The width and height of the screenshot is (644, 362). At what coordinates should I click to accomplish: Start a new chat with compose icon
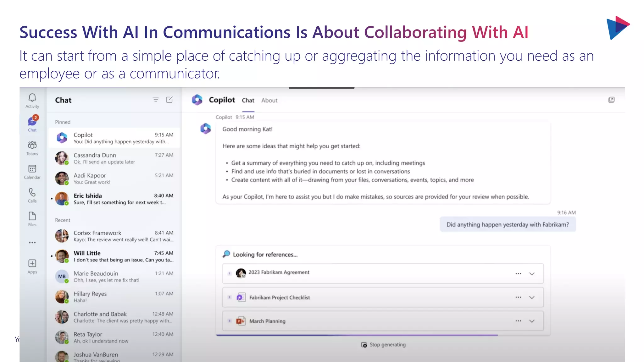pyautogui.click(x=169, y=100)
